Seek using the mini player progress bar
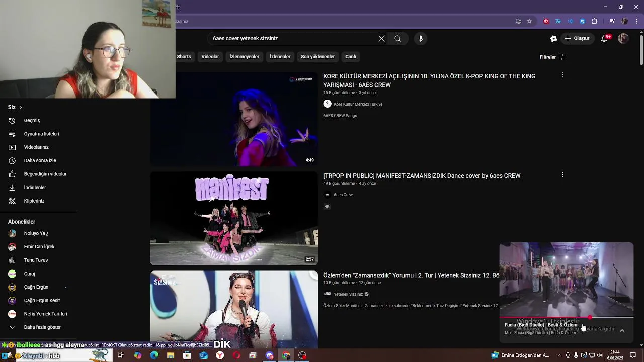The width and height of the screenshot is (644, 362). click(x=567, y=318)
